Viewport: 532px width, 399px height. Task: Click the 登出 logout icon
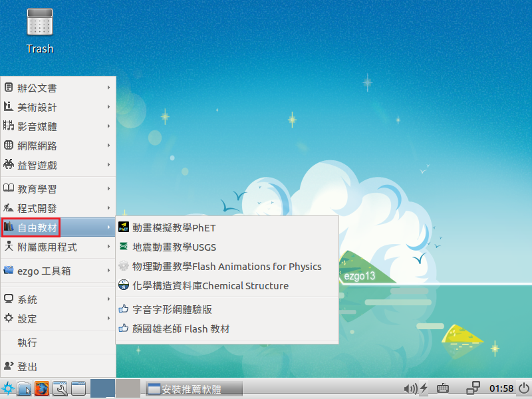(x=9, y=366)
